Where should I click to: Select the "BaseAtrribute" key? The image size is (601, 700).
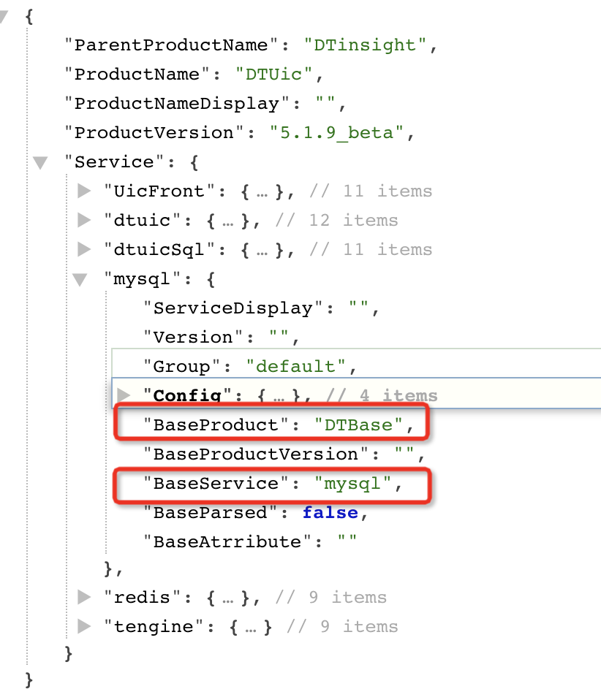coord(227,542)
